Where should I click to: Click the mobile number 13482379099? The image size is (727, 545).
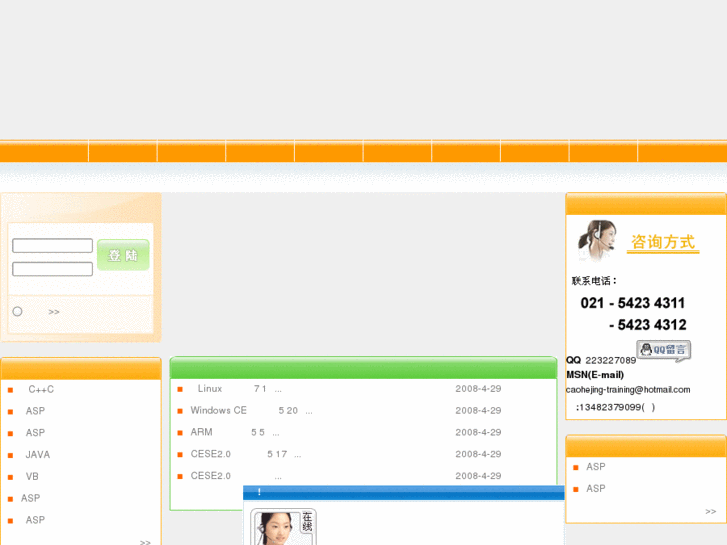[x=612, y=407]
